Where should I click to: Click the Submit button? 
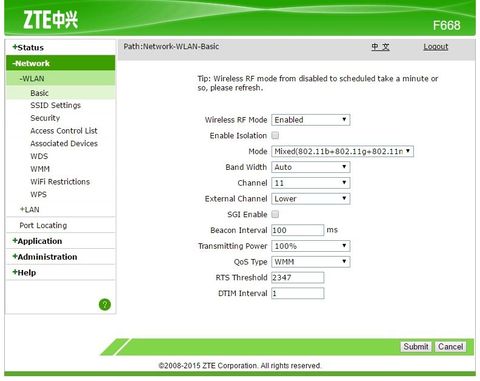pyautogui.click(x=416, y=347)
